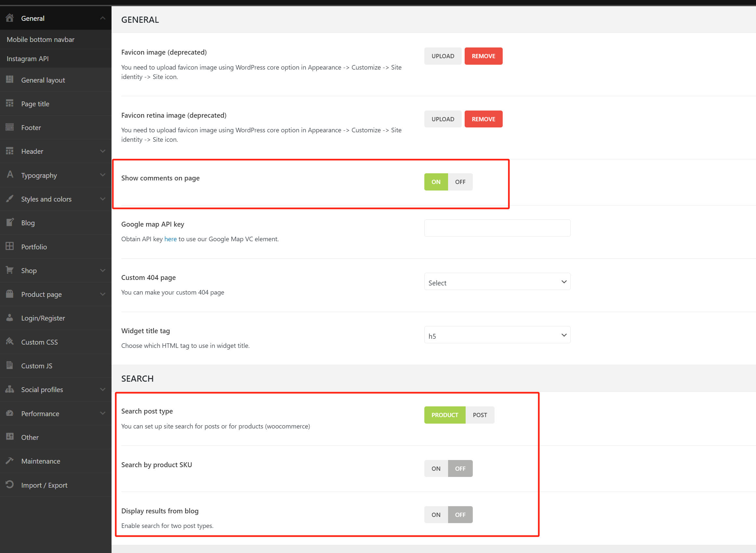Go to the Instagram API section
Screen dimensions: 756x553
point(27,58)
